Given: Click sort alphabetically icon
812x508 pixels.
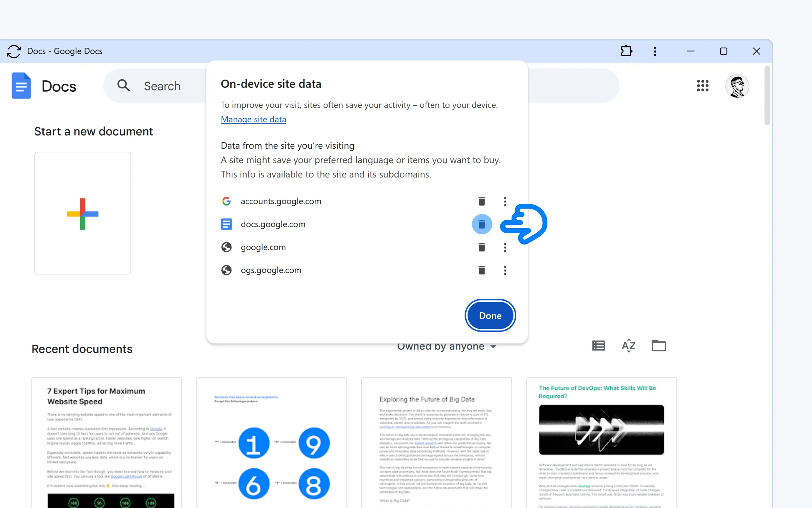Looking at the screenshot, I should (x=629, y=345).
